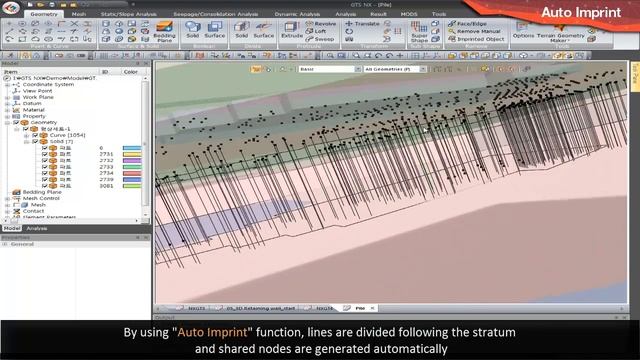The width and height of the screenshot is (640, 360).
Task: Toggle the Geometry checkbox in model tree
Action: [x=16, y=122]
